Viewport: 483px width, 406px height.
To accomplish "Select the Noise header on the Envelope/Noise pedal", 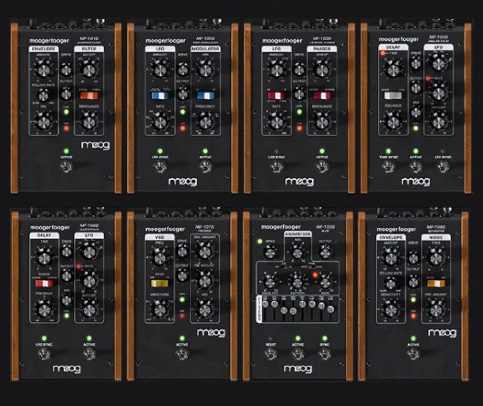I will click(435, 238).
